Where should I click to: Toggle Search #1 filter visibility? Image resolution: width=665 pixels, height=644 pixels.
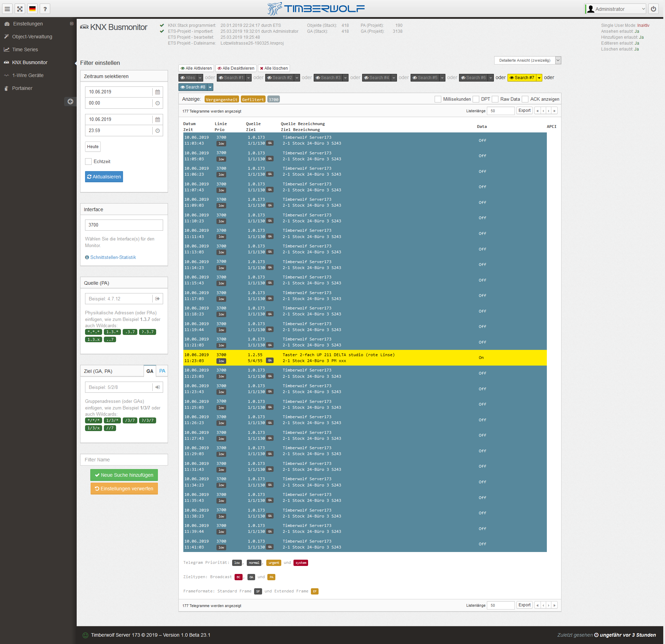(x=231, y=78)
